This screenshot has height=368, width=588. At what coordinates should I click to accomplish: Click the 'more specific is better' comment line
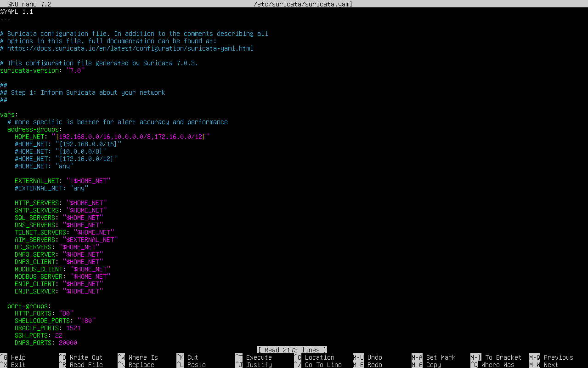[x=118, y=122]
